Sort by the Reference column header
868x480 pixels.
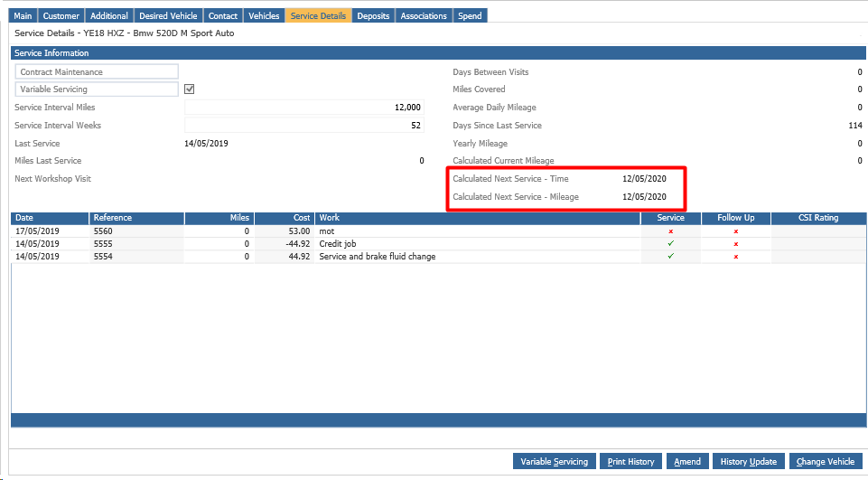[136, 218]
